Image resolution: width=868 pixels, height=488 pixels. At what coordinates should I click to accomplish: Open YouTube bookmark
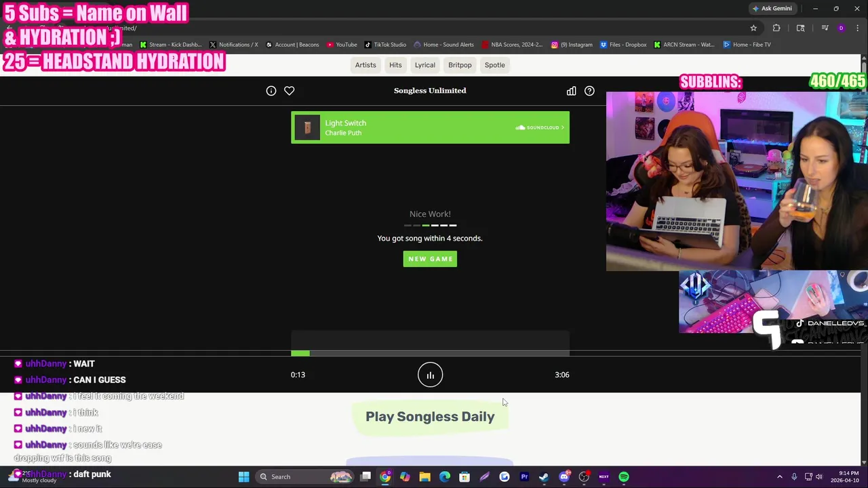point(342,45)
